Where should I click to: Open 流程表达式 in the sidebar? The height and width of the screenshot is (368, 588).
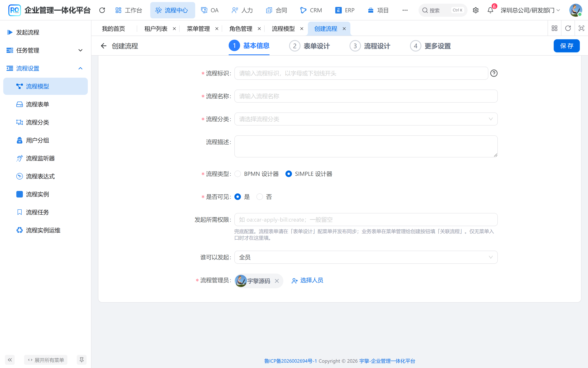click(x=46, y=176)
